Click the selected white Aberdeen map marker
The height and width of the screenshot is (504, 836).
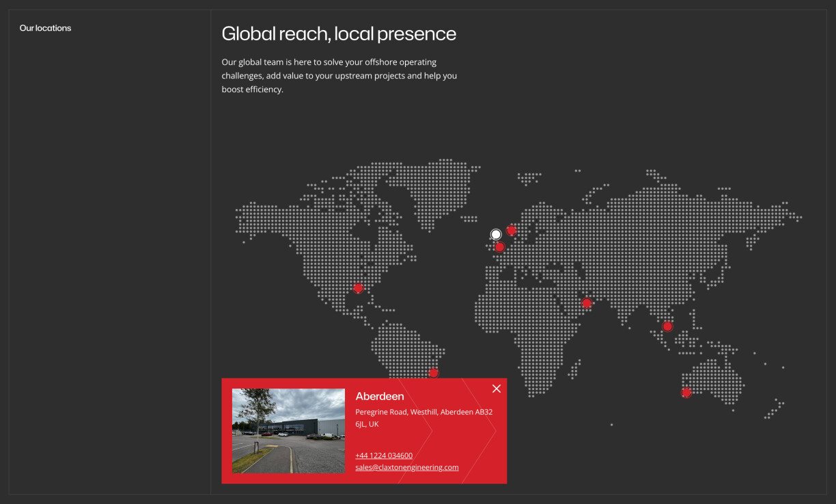click(x=496, y=234)
